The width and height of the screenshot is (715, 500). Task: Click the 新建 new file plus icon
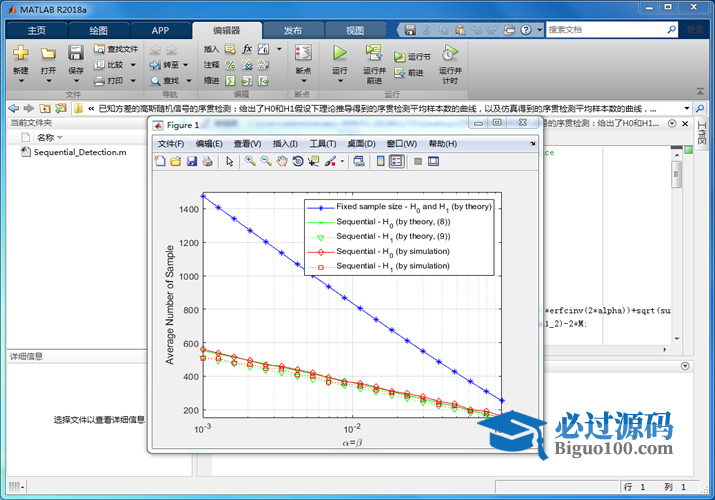click(21, 53)
